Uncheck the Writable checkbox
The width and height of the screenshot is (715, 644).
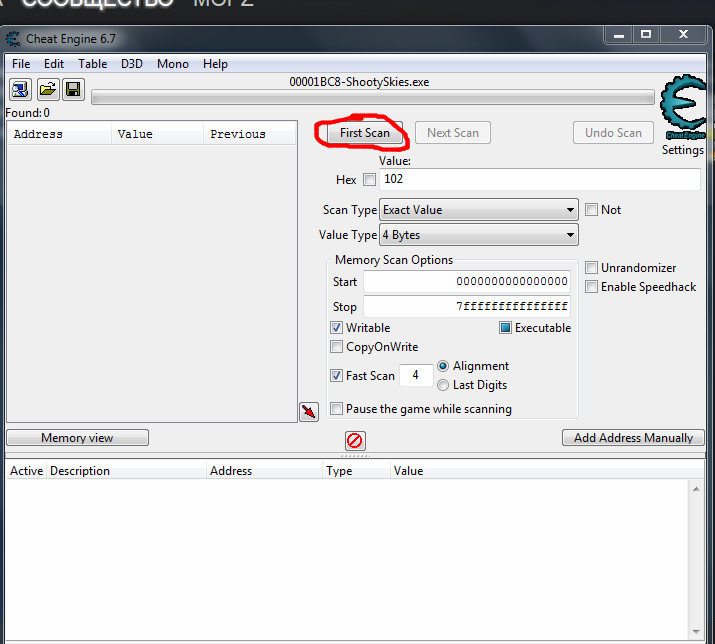tap(337, 328)
